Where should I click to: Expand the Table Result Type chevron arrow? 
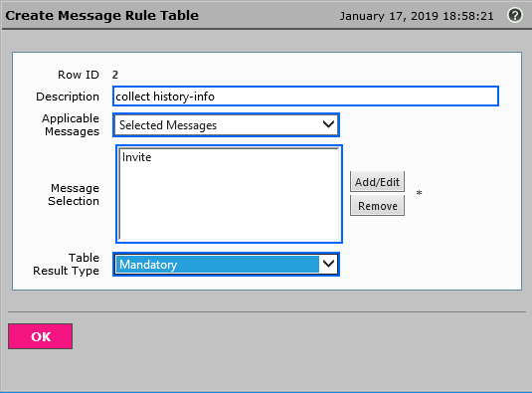[x=328, y=264]
